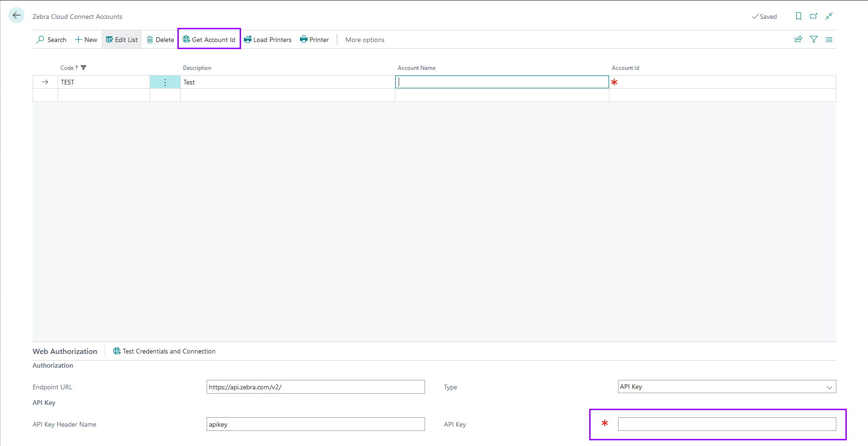Viewport: 868px width, 446px height.
Task: Toggle Edit List mode
Action: pyautogui.click(x=122, y=40)
